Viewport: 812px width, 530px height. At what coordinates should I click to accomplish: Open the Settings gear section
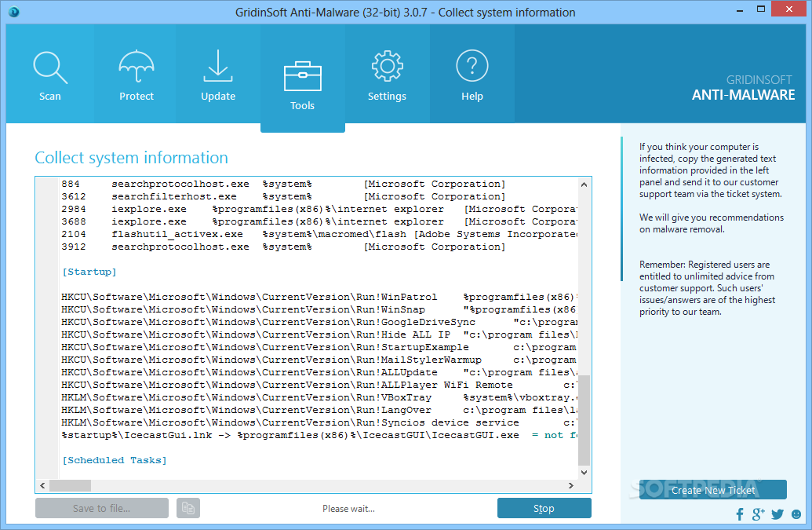coord(387,74)
